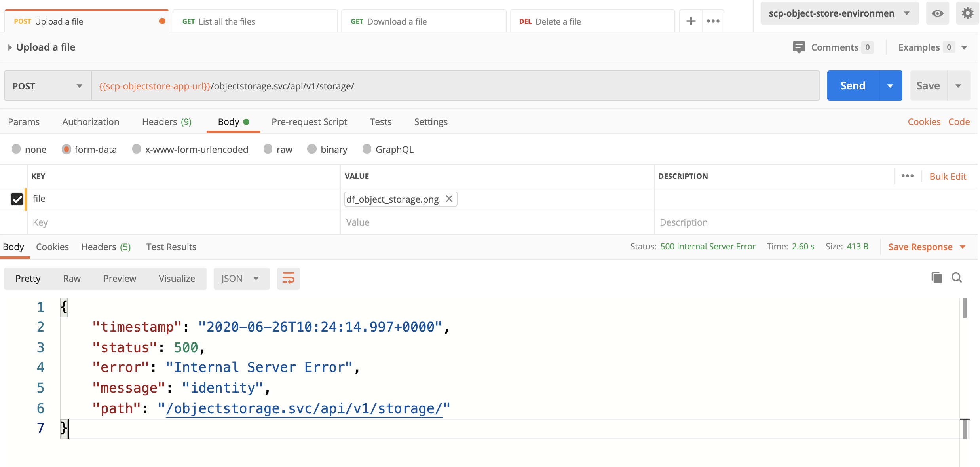The width and height of the screenshot is (980, 467).
Task: Open a new request tab with plus icon
Action: tap(691, 21)
